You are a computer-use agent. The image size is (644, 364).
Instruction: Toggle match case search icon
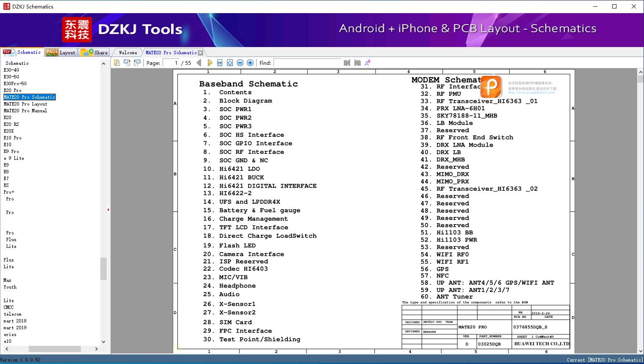click(x=368, y=63)
